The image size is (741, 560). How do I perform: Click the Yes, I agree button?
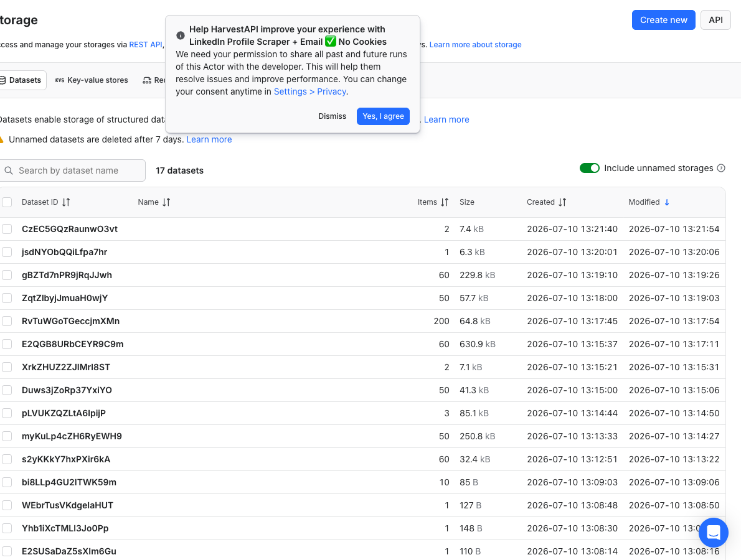(x=383, y=116)
